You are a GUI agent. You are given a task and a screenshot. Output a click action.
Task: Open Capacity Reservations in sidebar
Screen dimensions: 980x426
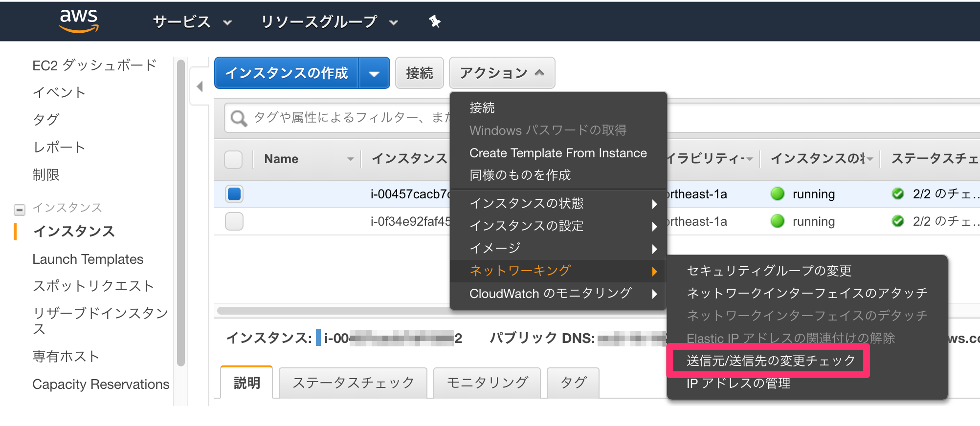point(101,384)
